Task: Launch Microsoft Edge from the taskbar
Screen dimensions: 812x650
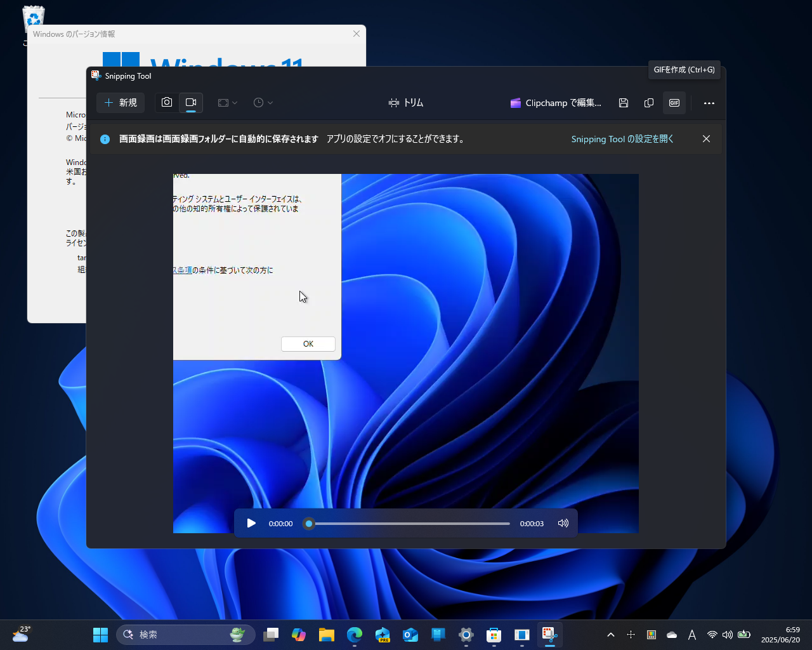Action: coord(354,634)
